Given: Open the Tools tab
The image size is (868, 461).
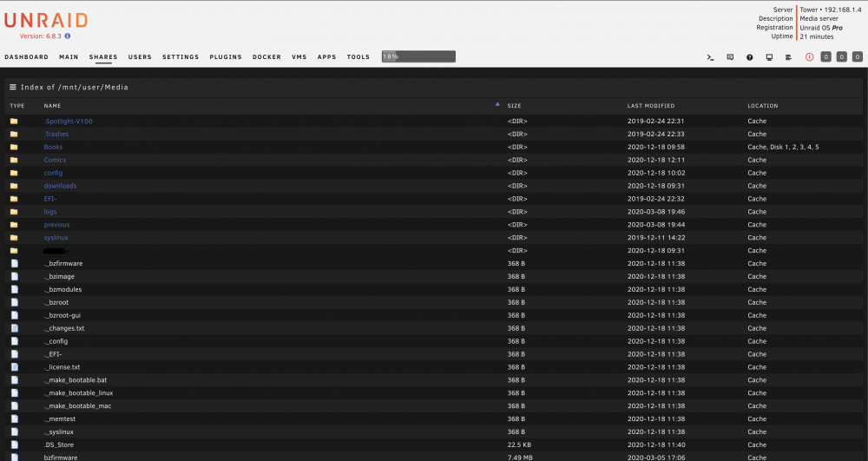Looking at the screenshot, I should [x=358, y=57].
